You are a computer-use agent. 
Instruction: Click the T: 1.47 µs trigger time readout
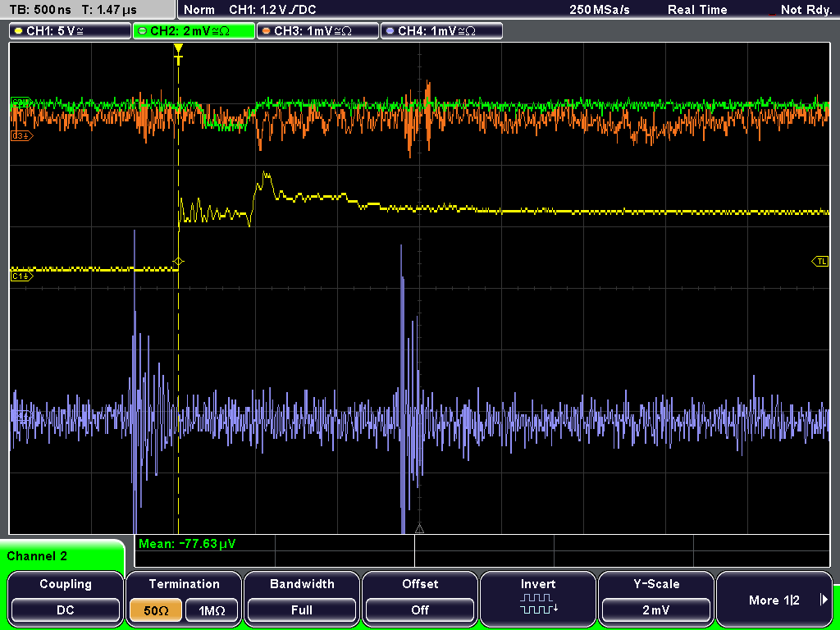tap(109, 10)
